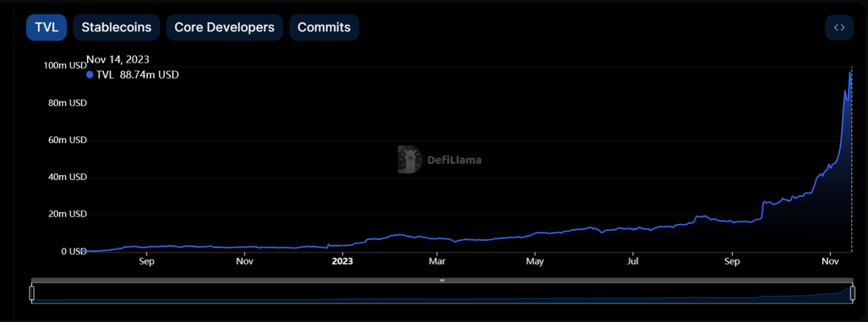
Task: Click the May label on the x-axis
Action: tap(535, 262)
